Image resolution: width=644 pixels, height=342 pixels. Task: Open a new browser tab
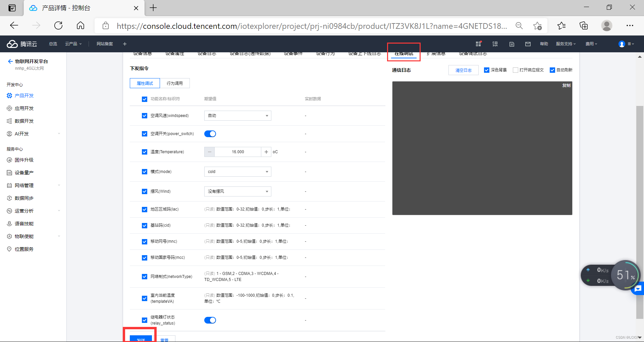pos(153,8)
